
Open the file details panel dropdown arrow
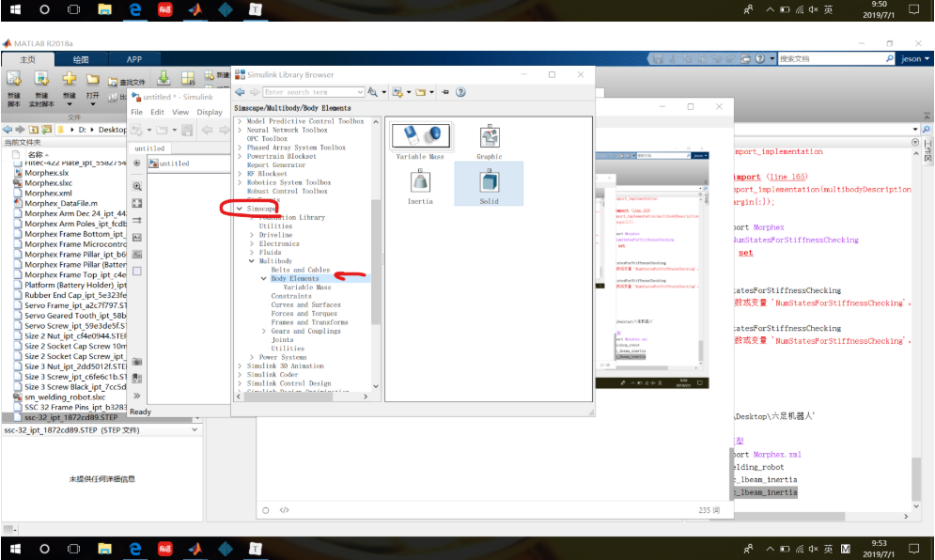[x=195, y=429]
